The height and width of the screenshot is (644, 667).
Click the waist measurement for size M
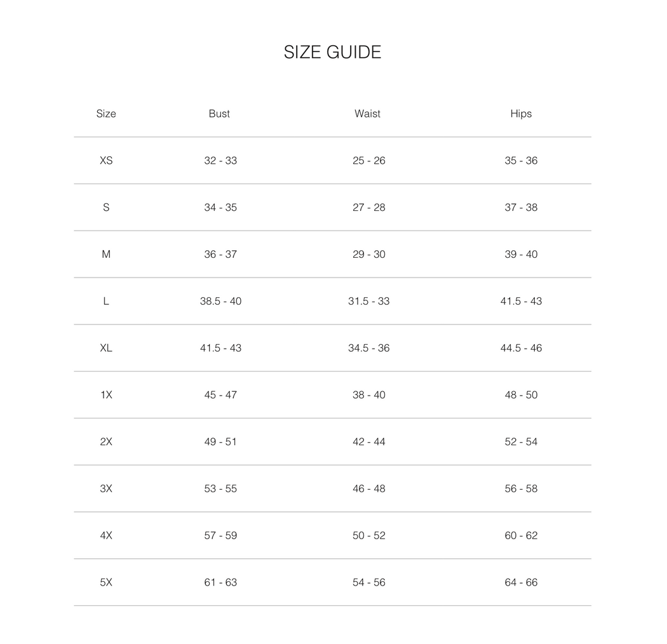(x=369, y=254)
